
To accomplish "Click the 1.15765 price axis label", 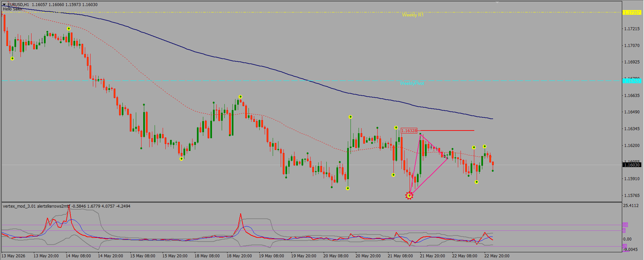I will coord(632,195).
